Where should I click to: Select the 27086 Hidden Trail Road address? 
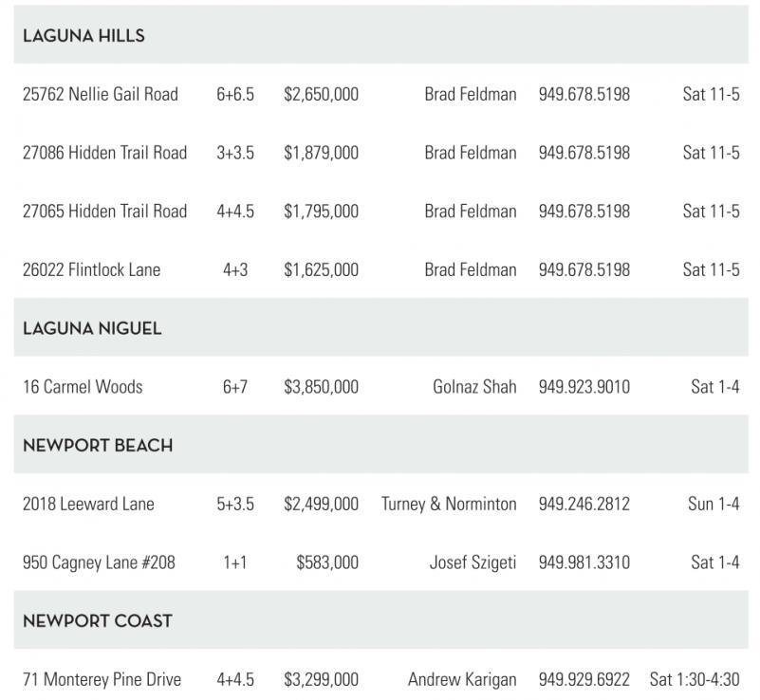[x=104, y=153]
